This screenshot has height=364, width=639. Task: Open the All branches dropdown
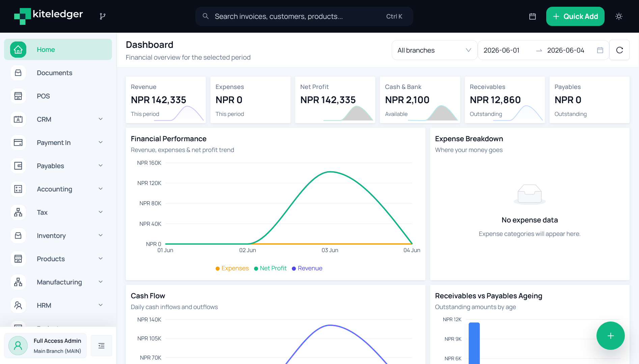tap(435, 50)
